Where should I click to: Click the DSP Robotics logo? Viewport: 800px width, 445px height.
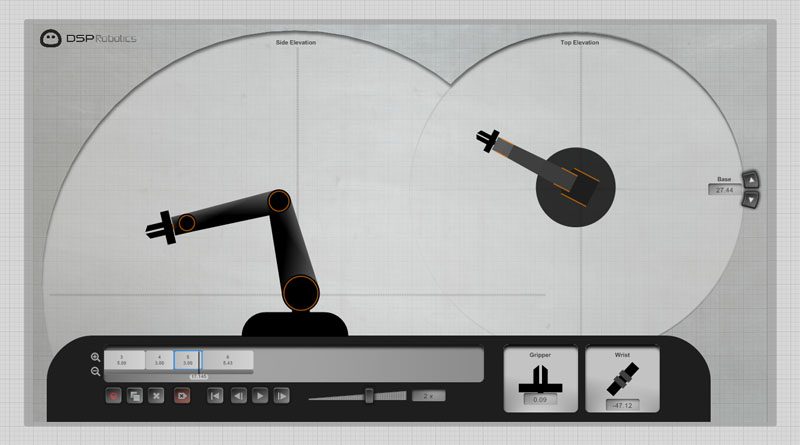[88, 39]
